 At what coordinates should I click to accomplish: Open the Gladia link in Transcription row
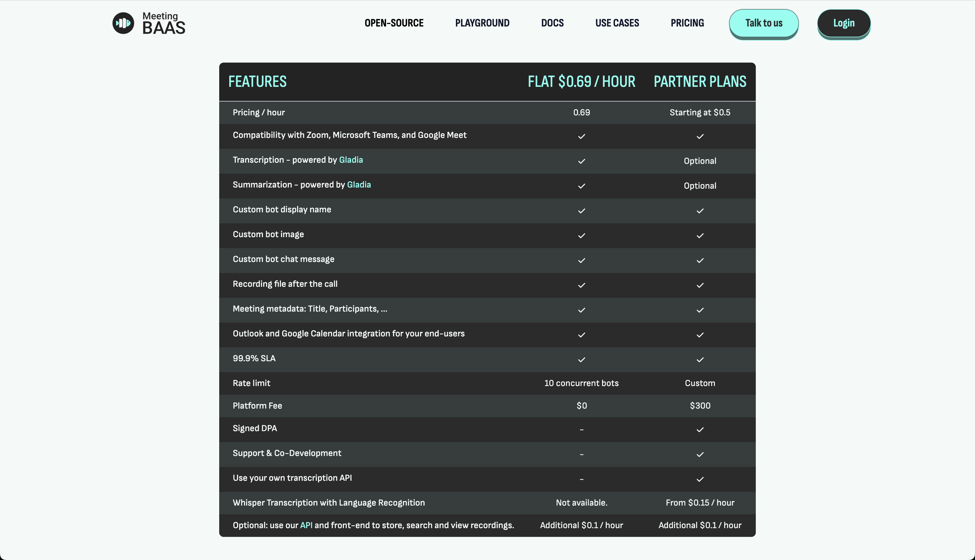pos(351,160)
